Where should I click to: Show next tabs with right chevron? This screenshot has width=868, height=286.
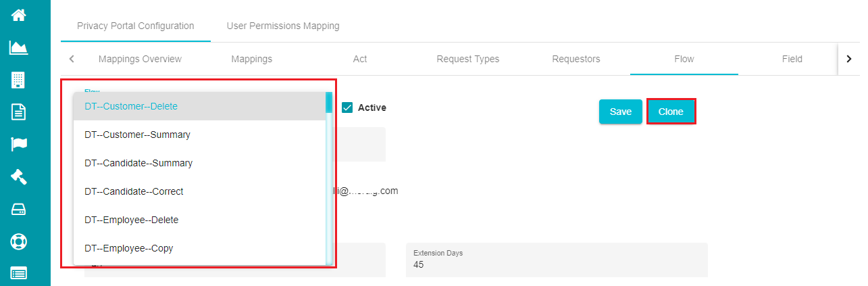pyautogui.click(x=849, y=59)
